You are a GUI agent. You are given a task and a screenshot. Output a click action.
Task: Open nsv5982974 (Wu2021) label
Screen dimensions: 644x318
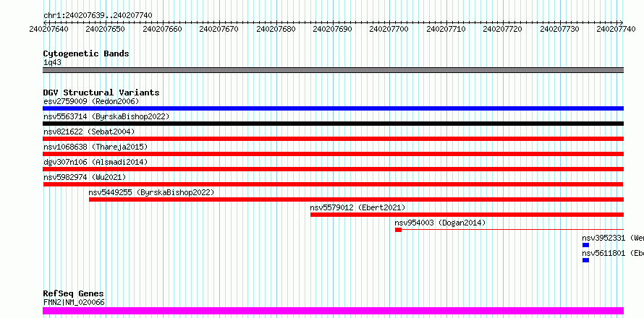point(85,177)
